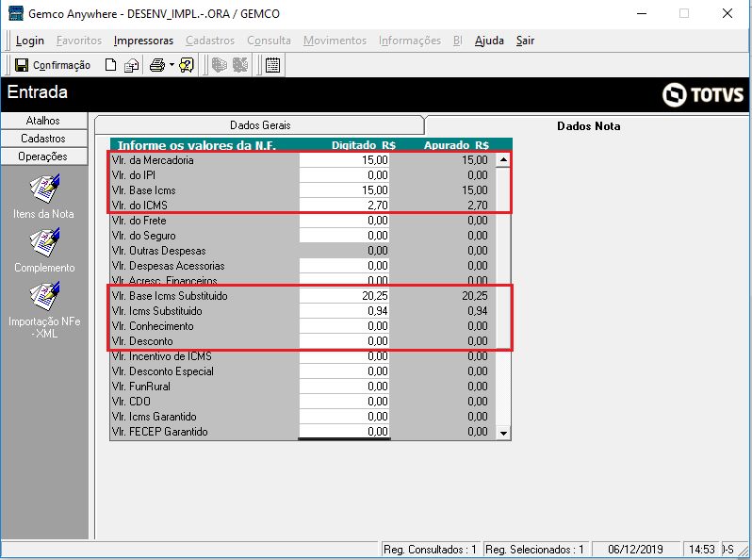Click Vlr. FunRural digitado field

(x=344, y=387)
